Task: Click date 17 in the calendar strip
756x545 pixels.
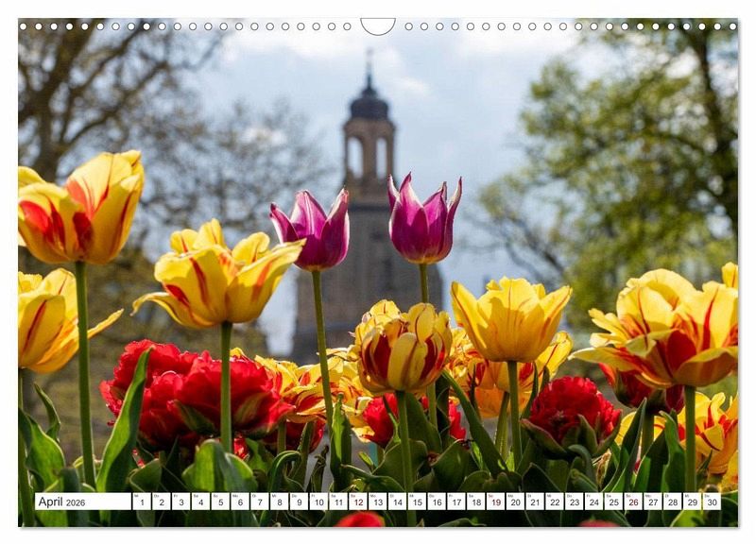Action: [x=456, y=502]
